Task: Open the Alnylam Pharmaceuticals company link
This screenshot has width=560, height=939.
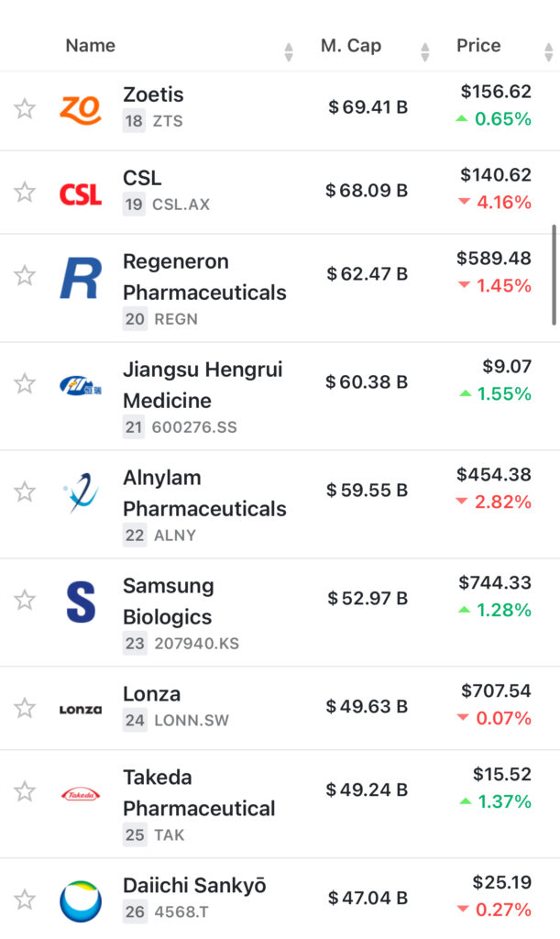Action: coord(204,493)
